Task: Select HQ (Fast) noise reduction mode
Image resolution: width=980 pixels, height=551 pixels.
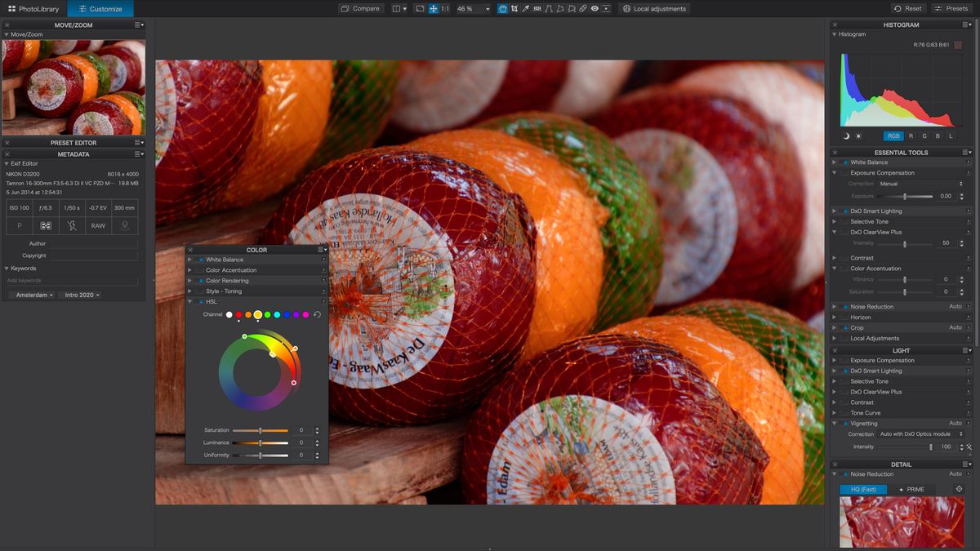Action: coord(863,489)
